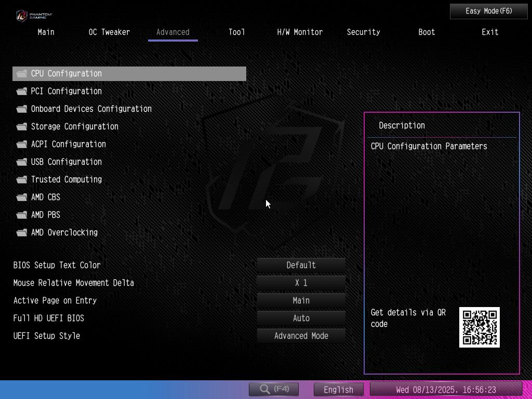This screenshot has width=532, height=399.
Task: Change Full HD UEFI BIOS Auto setting
Action: click(x=301, y=318)
